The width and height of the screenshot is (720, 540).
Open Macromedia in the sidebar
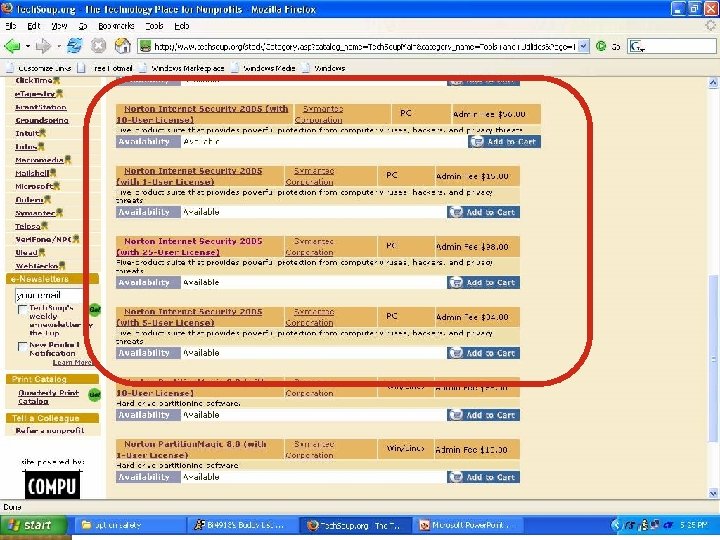(39, 160)
